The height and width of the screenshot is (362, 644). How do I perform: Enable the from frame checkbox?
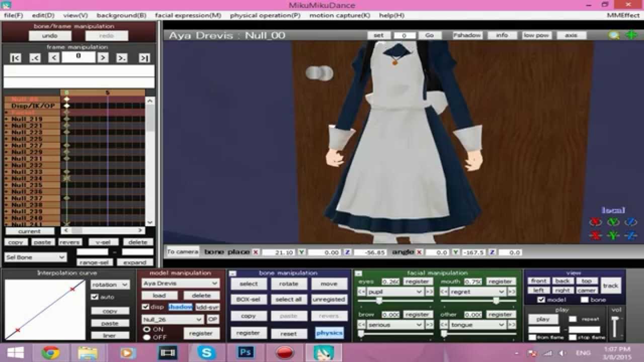tap(532, 337)
